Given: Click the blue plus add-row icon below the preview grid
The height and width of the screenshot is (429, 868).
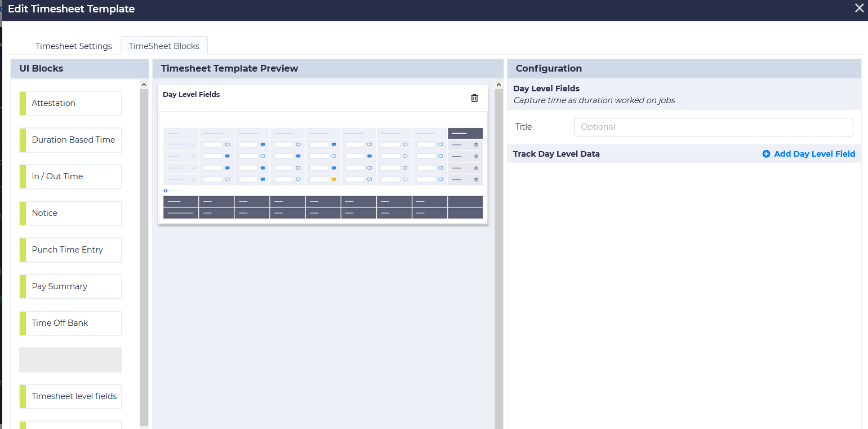Looking at the screenshot, I should pos(165,191).
